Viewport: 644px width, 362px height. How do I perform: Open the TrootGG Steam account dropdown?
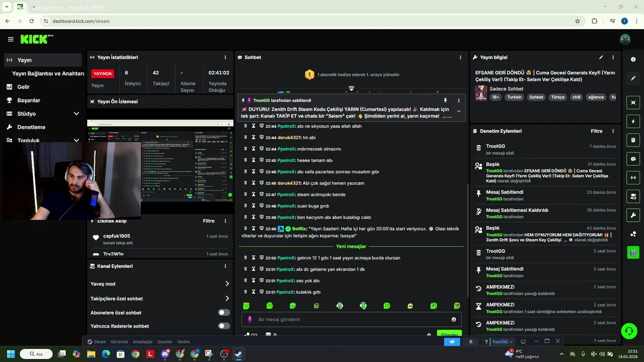pos(502,341)
